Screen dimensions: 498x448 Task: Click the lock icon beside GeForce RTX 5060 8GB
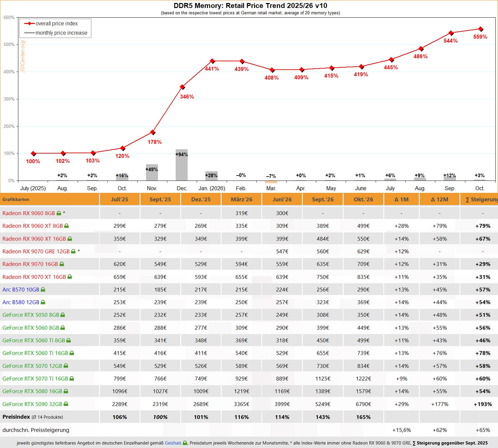63,328
